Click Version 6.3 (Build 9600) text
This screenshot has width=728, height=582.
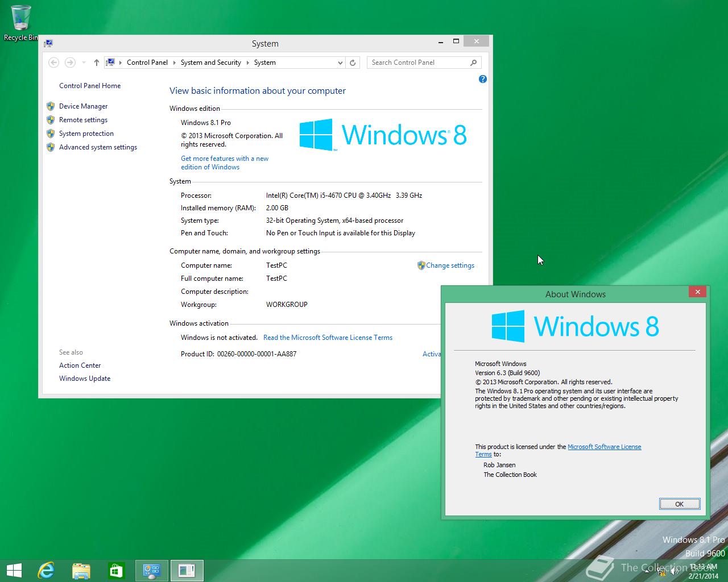pyautogui.click(x=507, y=373)
